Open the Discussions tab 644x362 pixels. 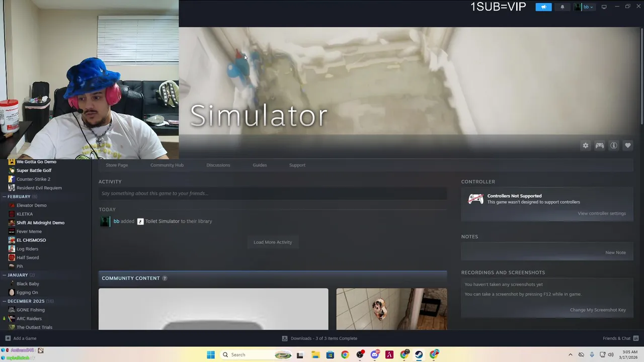pos(218,165)
